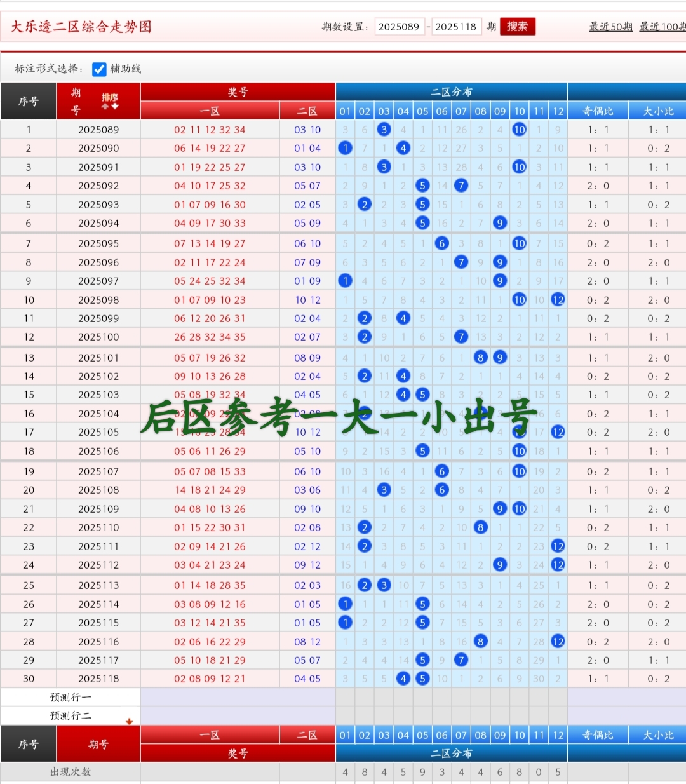Select blue ball 04 in period 2025118 row
The width and height of the screenshot is (686, 784).
point(403,679)
